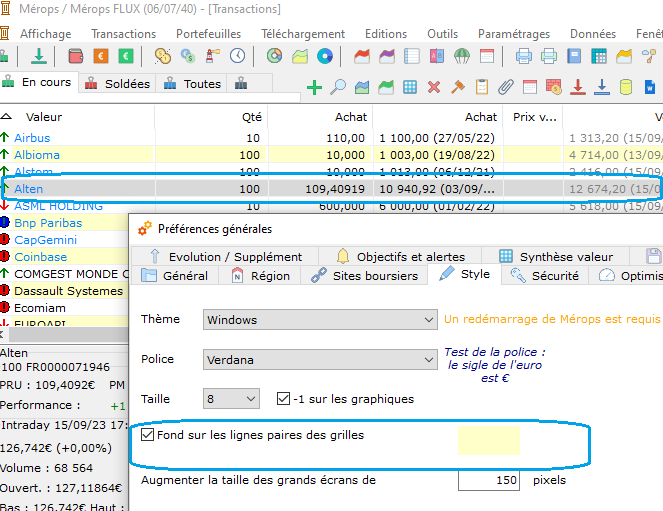The height and width of the screenshot is (511, 663).
Task: Open the Bnp Paribas link
Action: tap(48, 223)
